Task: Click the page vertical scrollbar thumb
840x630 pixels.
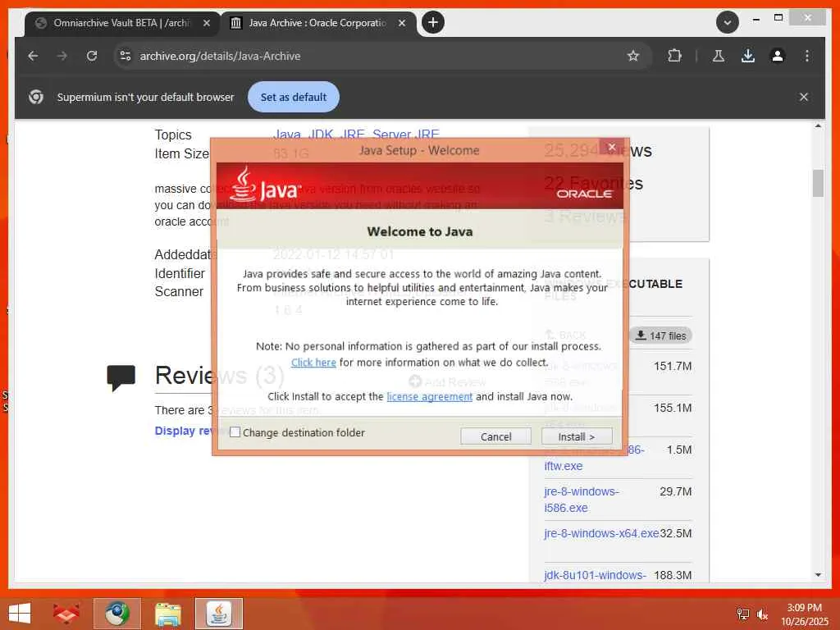Action: [818, 183]
